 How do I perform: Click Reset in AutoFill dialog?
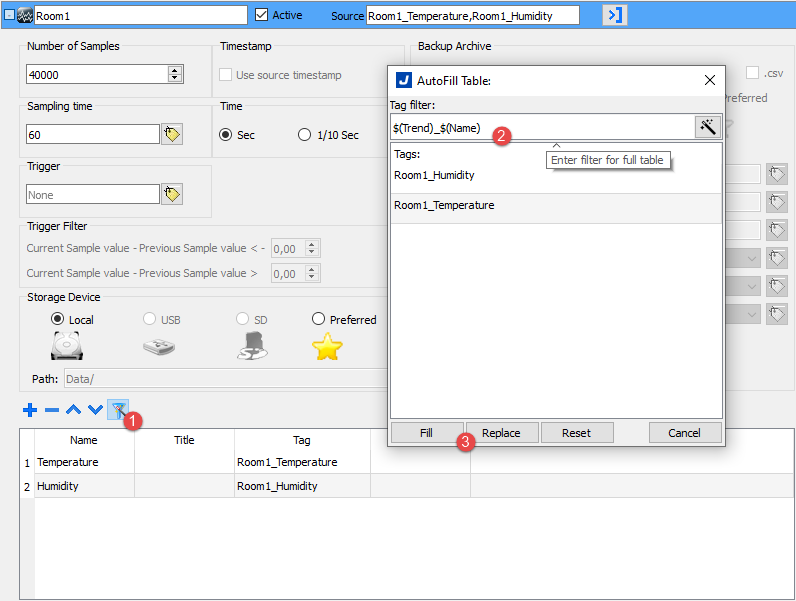tap(576, 433)
